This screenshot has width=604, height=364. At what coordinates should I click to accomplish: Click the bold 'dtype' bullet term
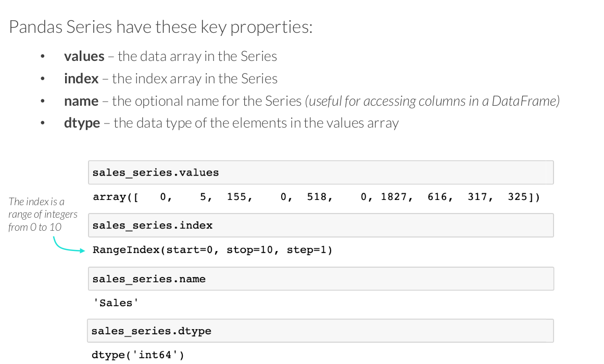tap(82, 123)
